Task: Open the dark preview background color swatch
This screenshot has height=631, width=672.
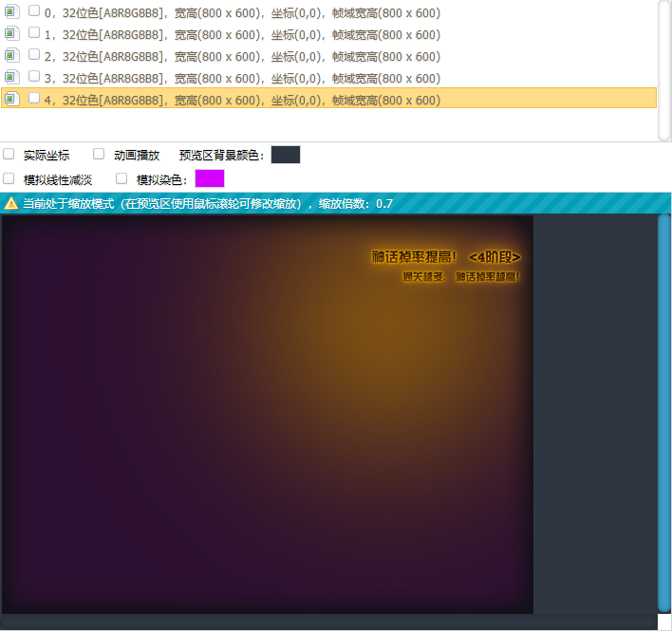Action: [x=286, y=155]
